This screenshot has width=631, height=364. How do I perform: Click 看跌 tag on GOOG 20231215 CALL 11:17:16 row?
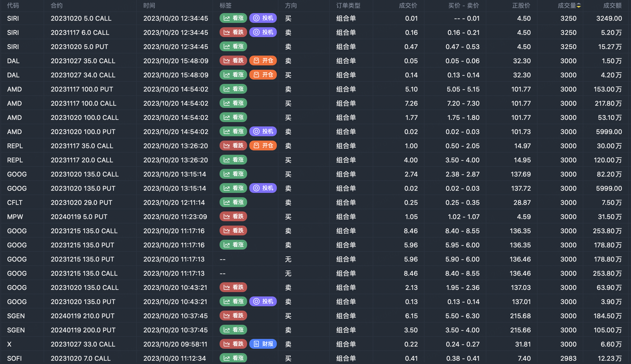(x=233, y=231)
